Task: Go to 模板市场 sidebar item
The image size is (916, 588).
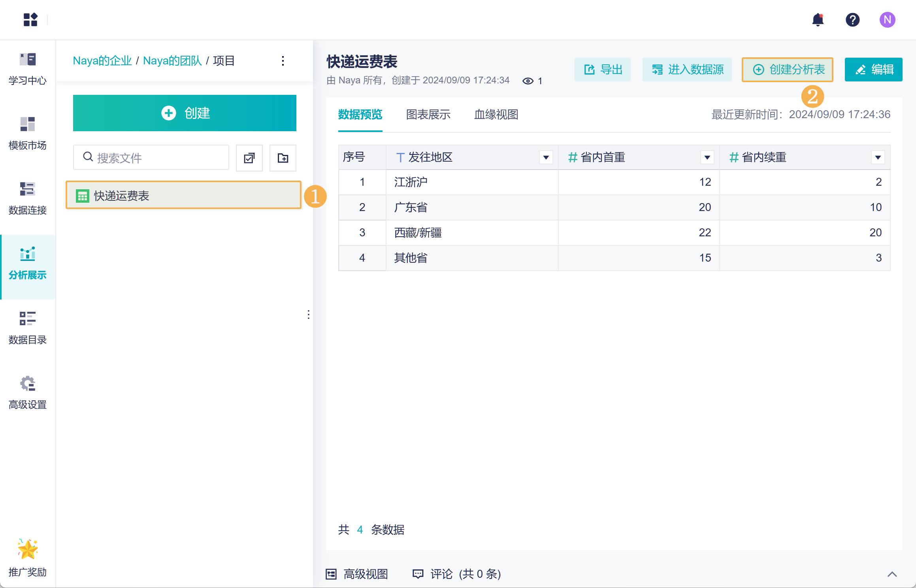Action: (x=28, y=134)
